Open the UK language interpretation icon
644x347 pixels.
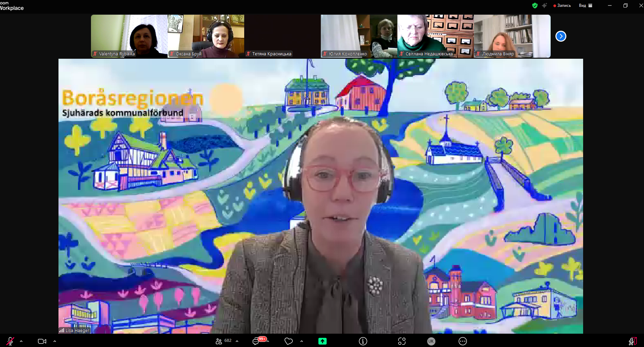click(431, 341)
